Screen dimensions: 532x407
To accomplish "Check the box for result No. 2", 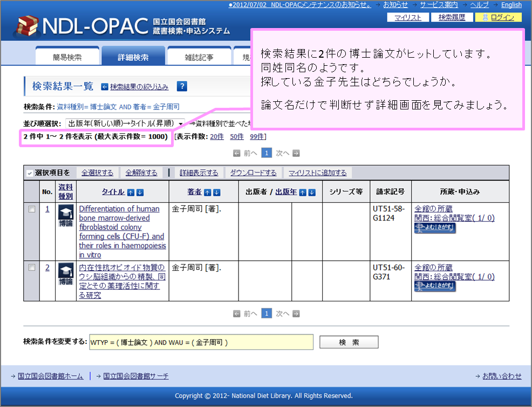I will tap(32, 267).
